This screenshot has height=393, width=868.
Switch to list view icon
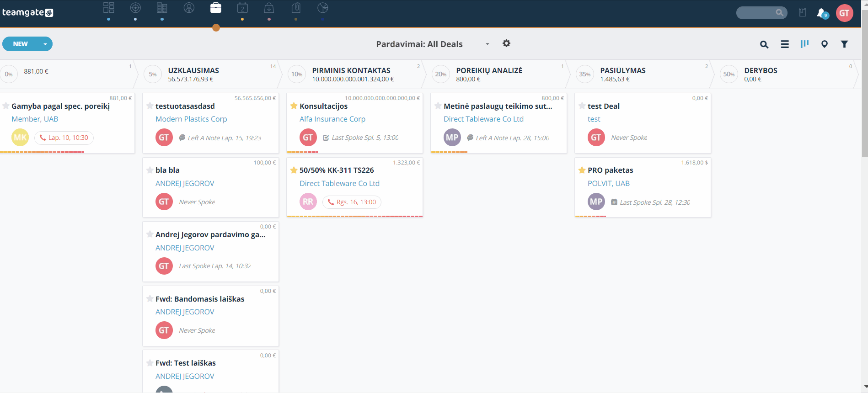pos(785,44)
